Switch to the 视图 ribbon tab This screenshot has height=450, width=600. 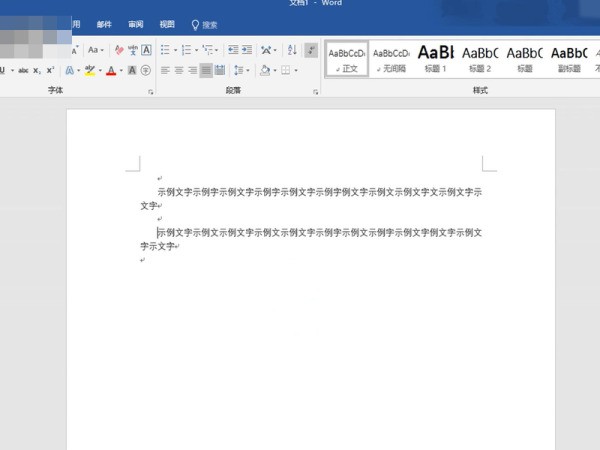coord(167,25)
